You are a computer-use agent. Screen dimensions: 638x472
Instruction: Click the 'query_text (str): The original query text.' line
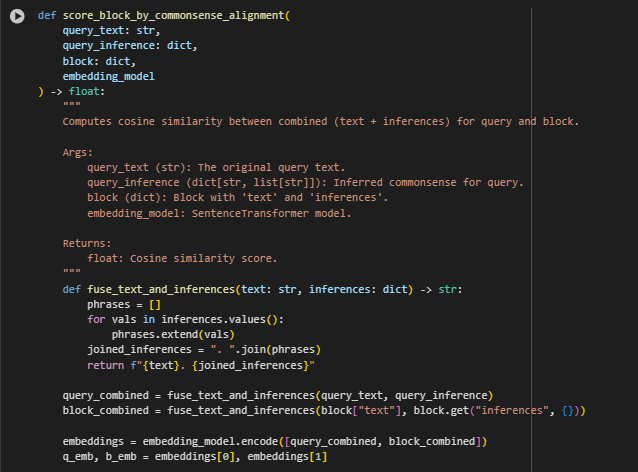point(216,168)
